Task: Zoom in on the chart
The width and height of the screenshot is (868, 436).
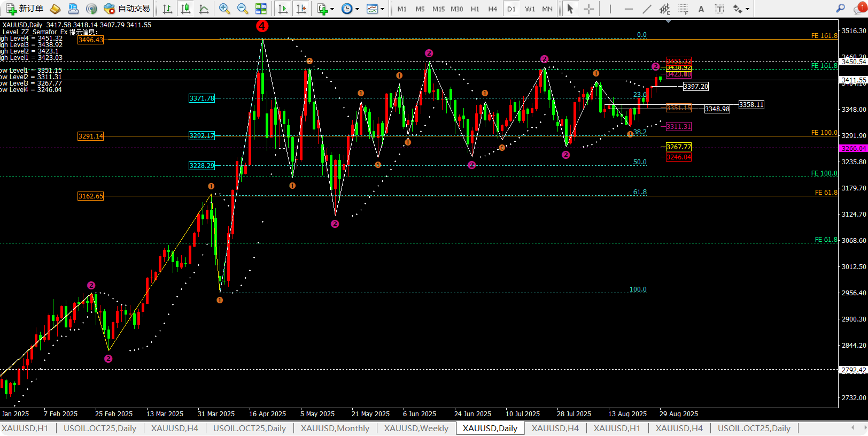Action: click(224, 9)
